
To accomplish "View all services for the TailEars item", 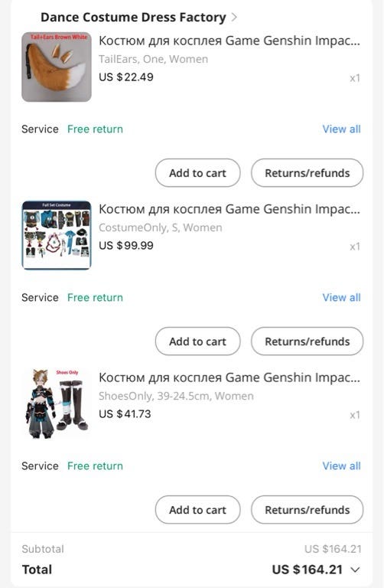I will (341, 129).
